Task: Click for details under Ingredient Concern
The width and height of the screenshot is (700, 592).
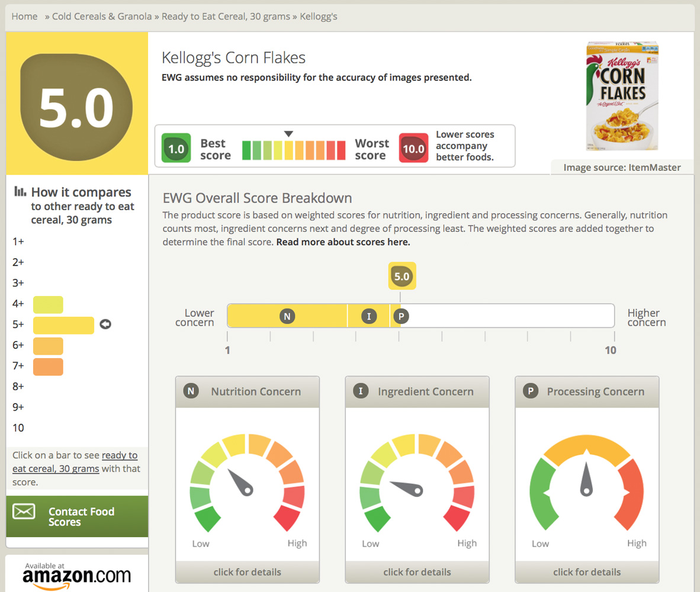Action: point(417,572)
